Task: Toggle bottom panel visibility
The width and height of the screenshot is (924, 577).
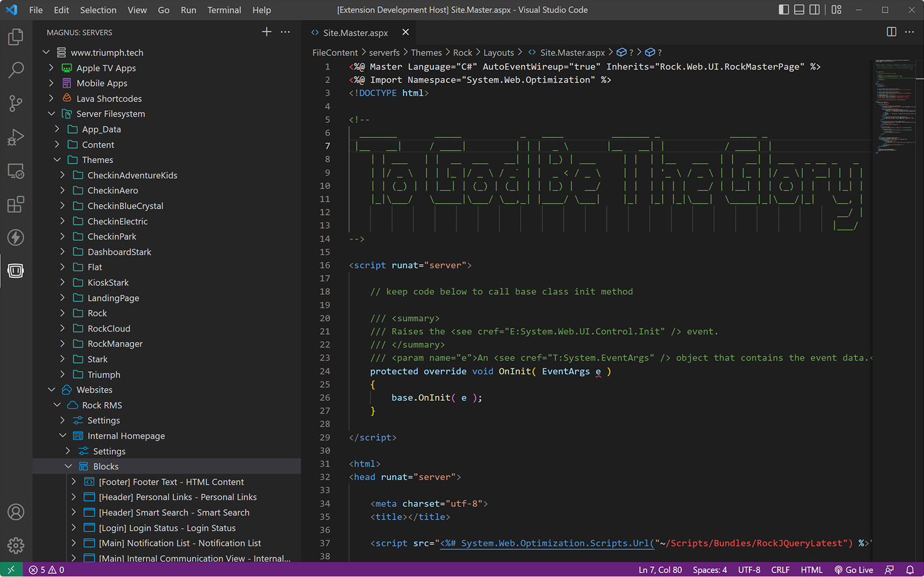Action: 799,9
